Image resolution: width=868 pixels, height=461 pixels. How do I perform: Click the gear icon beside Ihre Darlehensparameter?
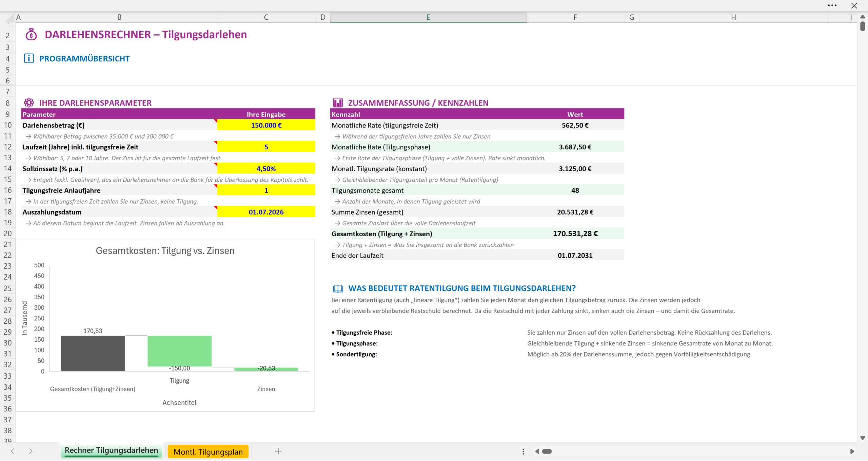click(29, 102)
